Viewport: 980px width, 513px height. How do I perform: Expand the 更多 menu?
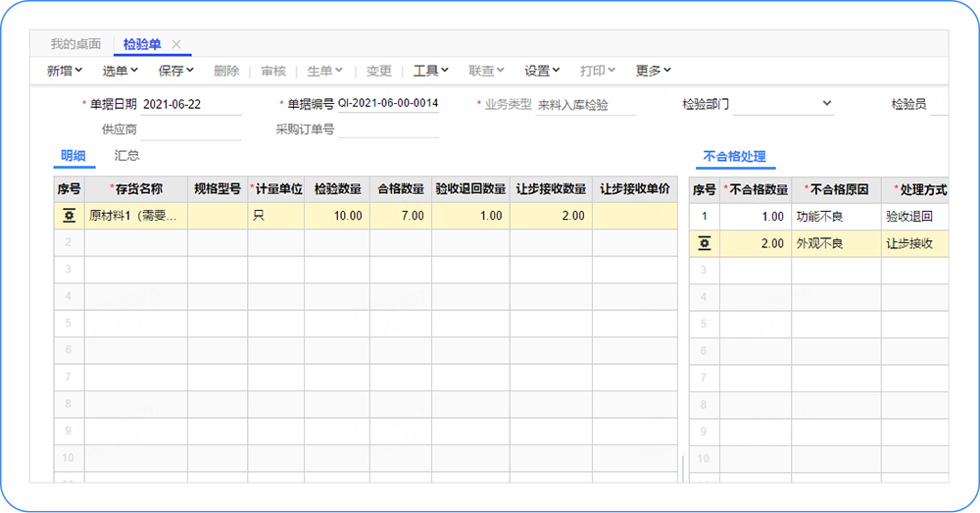point(653,71)
